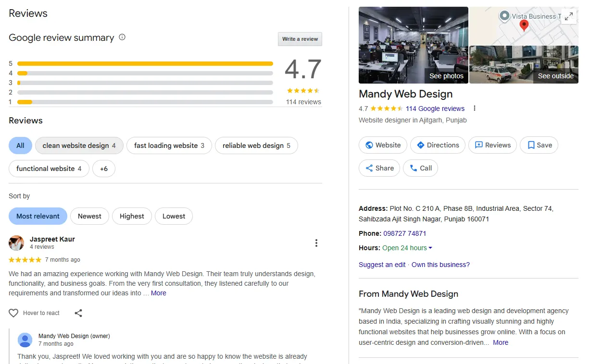Open Reviews button in business panel
This screenshot has height=364, width=615.
click(x=492, y=145)
